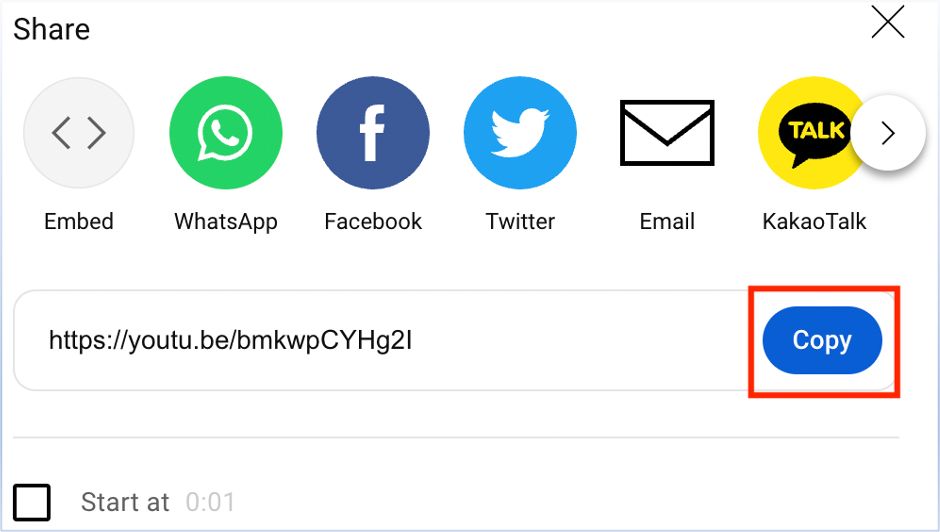This screenshot has width=940, height=532.
Task: Click the Facebook text label
Action: [373, 221]
